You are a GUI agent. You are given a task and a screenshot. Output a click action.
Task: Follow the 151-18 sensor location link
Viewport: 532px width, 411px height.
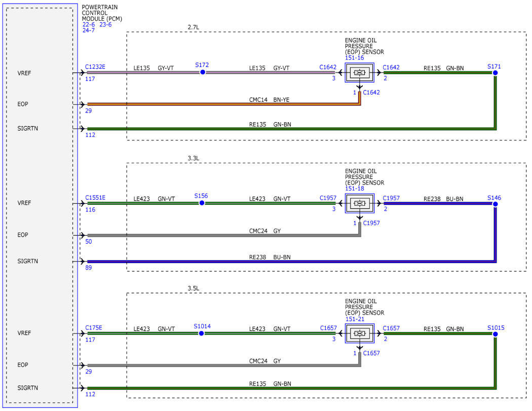click(355, 189)
